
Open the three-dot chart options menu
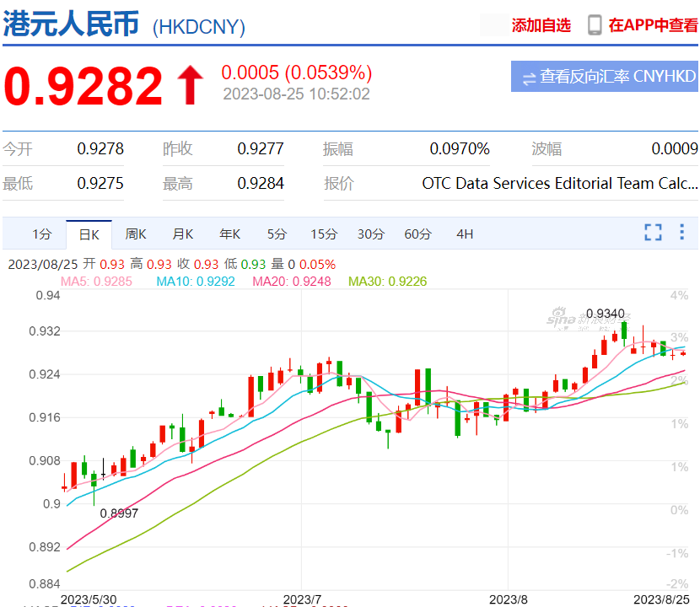tap(681, 232)
